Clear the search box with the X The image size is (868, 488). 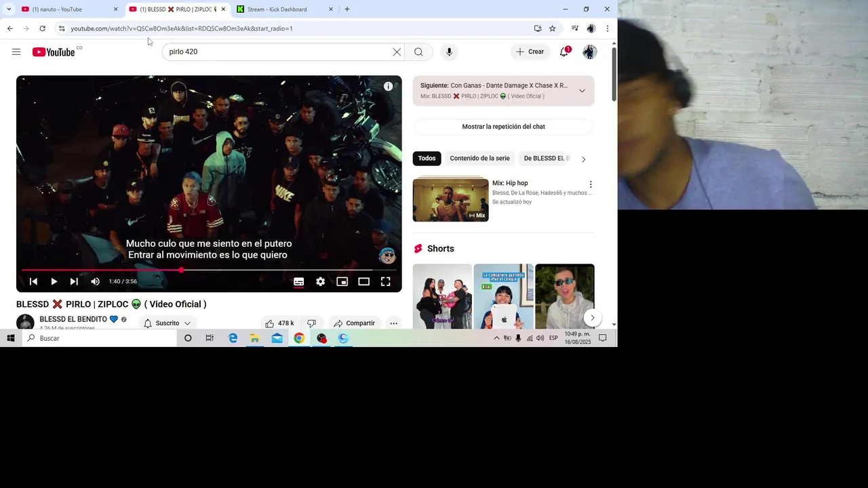coord(397,52)
